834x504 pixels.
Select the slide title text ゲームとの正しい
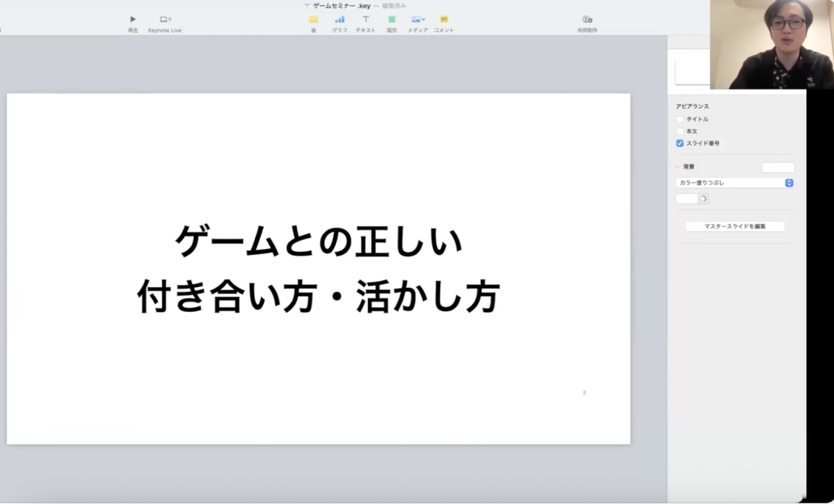[x=319, y=241]
